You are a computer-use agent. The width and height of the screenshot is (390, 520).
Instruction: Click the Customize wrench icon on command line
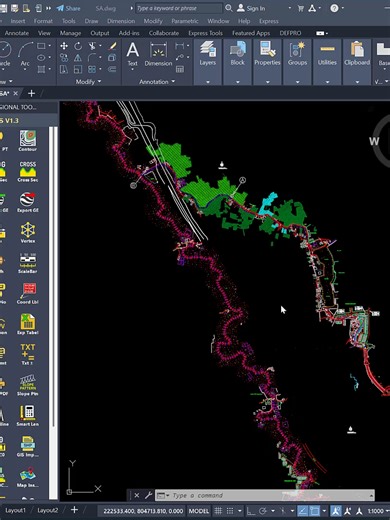(149, 495)
